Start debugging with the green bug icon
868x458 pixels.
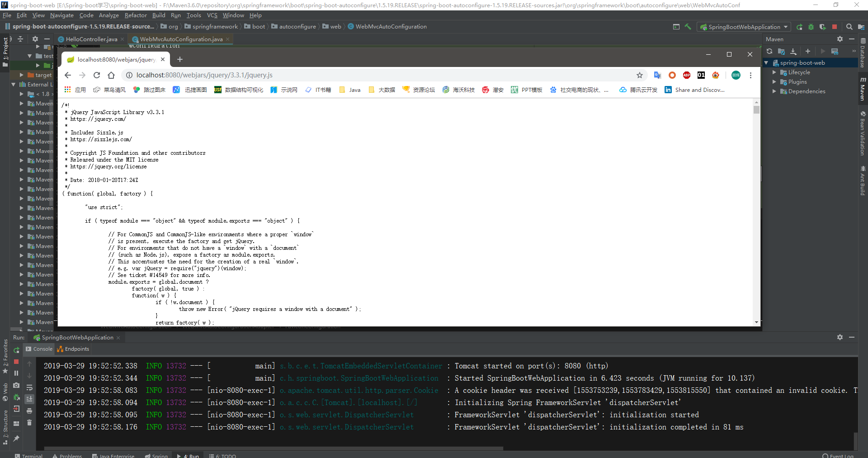(811, 27)
